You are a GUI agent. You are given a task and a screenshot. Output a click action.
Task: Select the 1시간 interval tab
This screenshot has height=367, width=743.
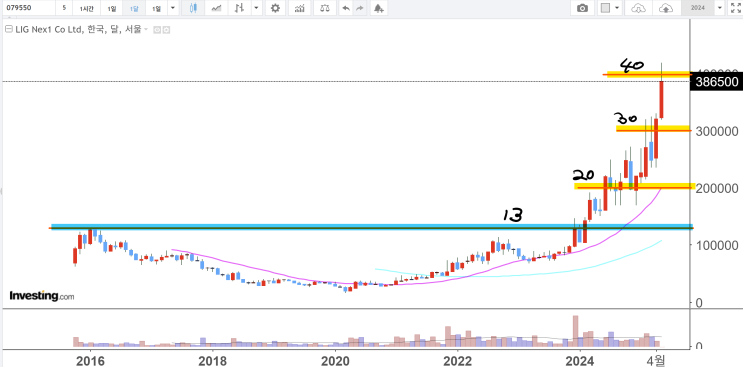[x=87, y=8]
